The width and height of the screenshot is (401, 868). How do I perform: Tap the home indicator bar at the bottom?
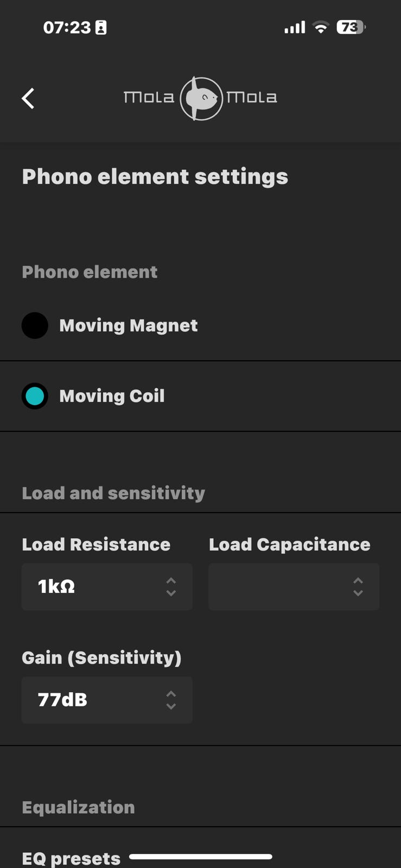(x=201, y=857)
